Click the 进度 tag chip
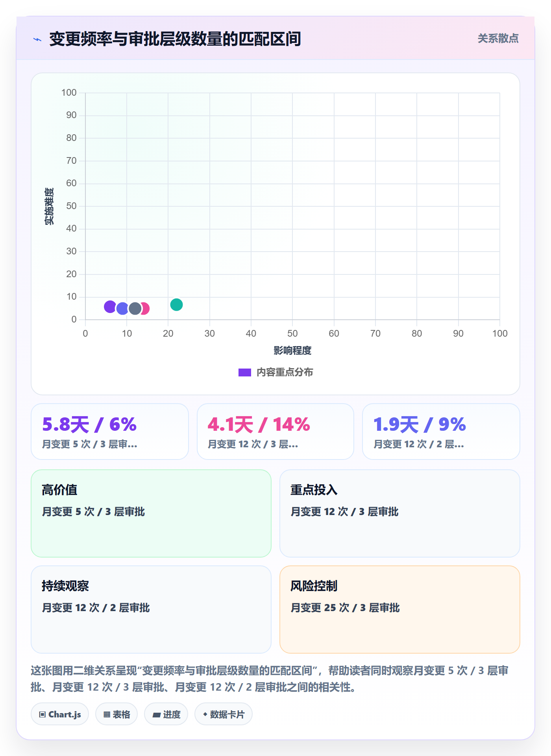Viewport: 551px width, 756px height. (x=166, y=714)
